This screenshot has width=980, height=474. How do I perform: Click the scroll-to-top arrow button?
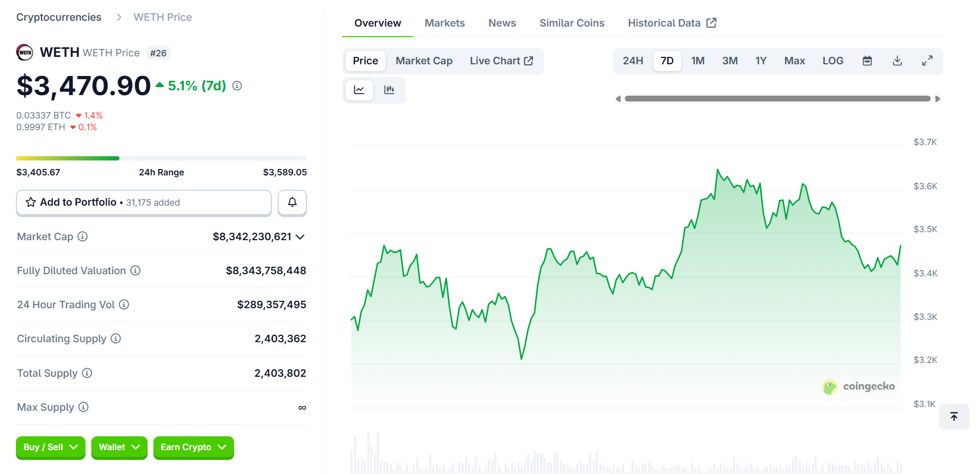(x=954, y=417)
